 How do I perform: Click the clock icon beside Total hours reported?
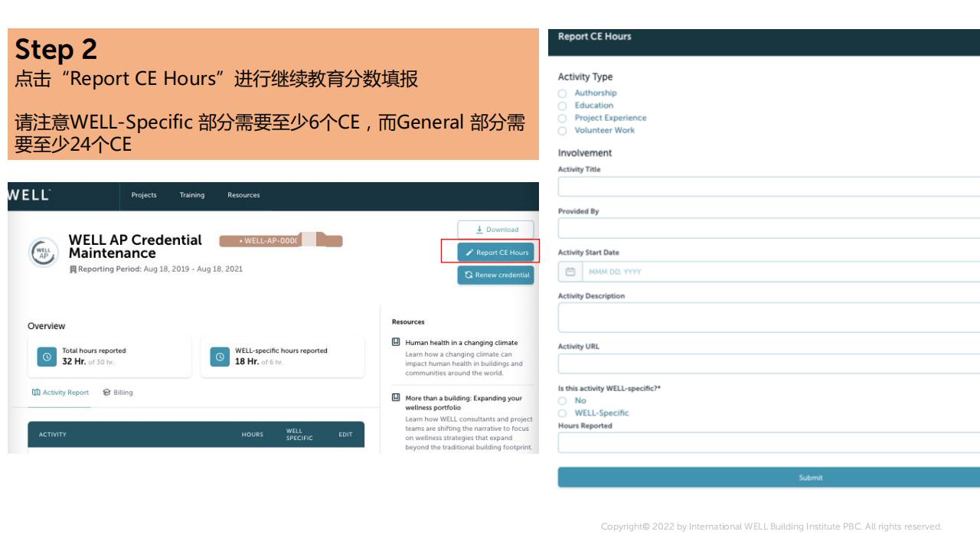(47, 357)
